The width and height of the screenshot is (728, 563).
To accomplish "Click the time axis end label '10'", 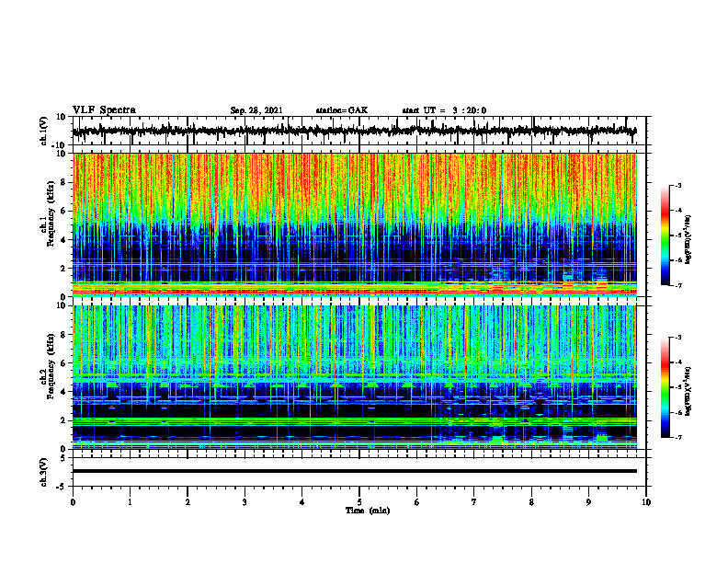I will click(646, 502).
